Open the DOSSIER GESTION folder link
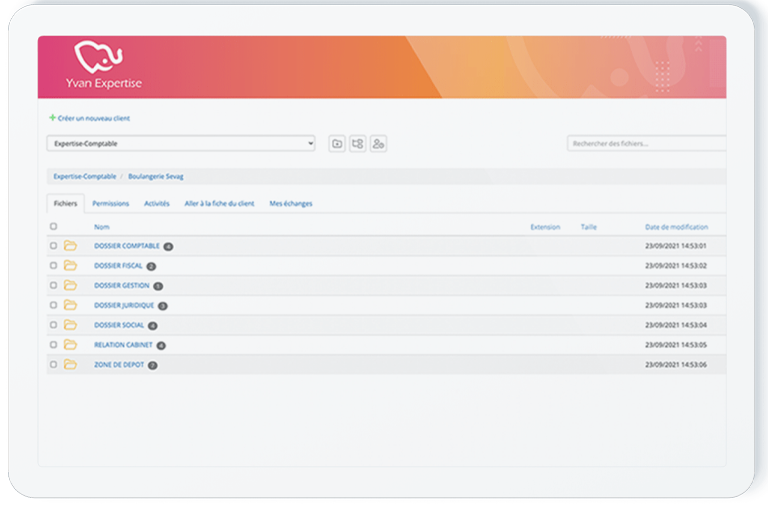Screen dimensions: 768x507 point(121,285)
